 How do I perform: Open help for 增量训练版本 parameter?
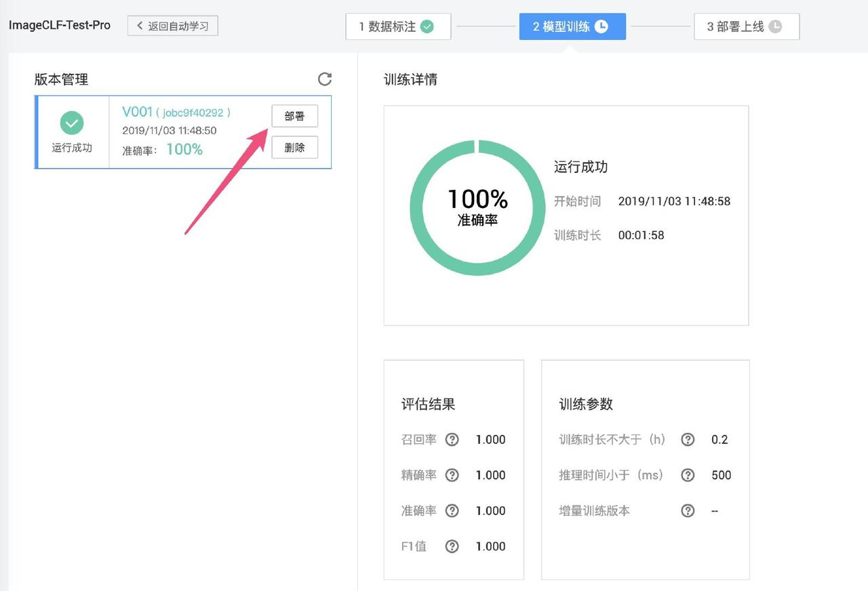coord(688,510)
